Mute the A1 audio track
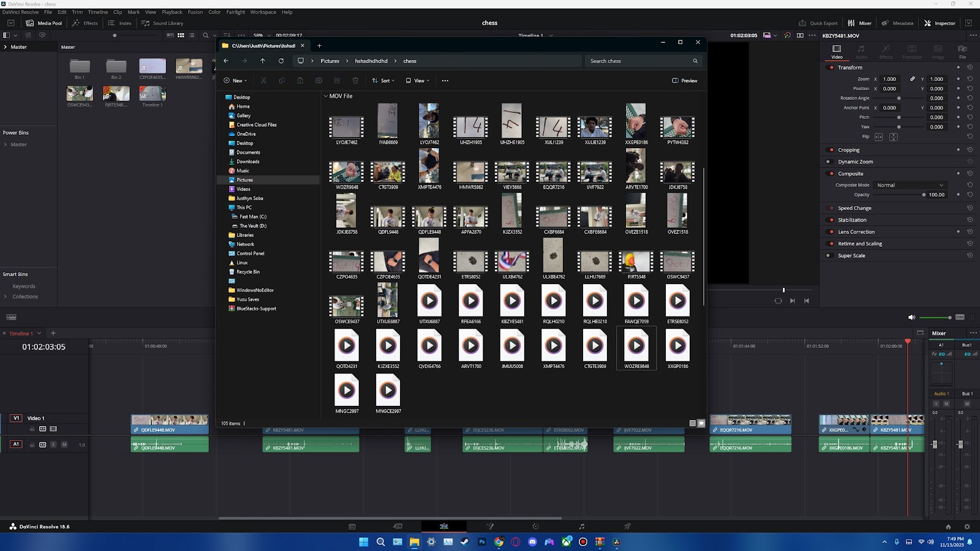Viewport: 980px width, 551px height. [64, 444]
